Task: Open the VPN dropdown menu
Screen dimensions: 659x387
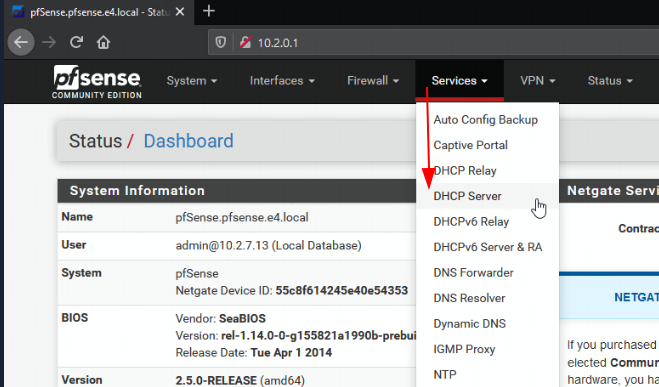Action: coord(538,81)
